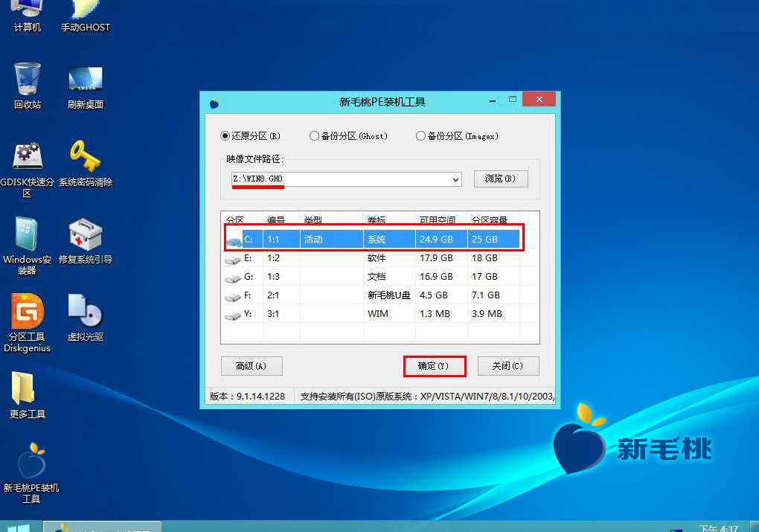Viewport: 759px width, 532px height.
Task: Open Windows安装器 desktop icon
Action: coord(27,246)
